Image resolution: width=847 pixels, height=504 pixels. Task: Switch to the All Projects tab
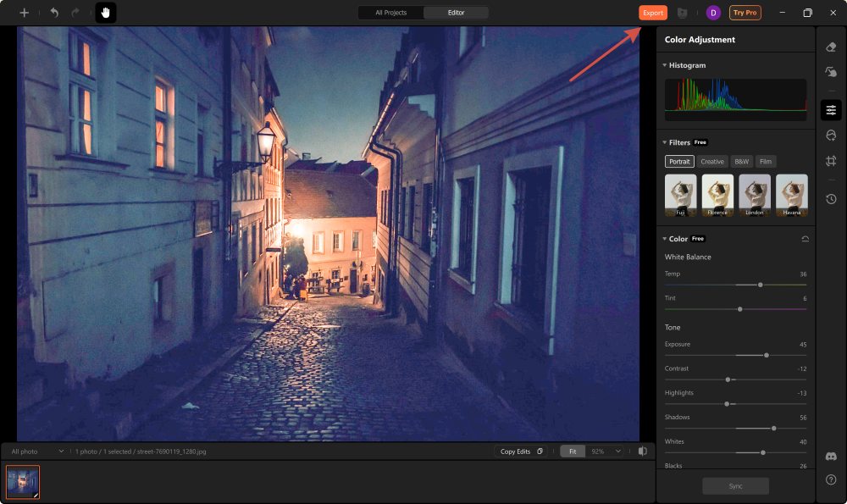point(391,13)
